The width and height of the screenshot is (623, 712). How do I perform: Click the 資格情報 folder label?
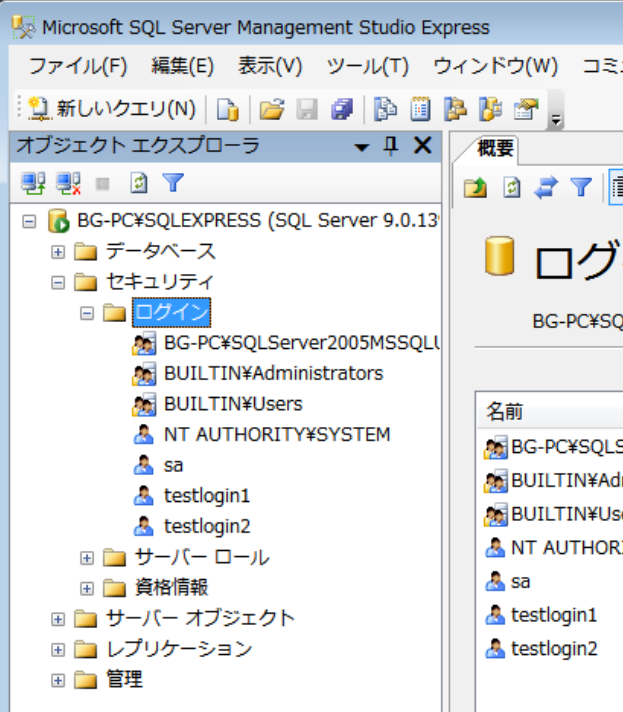(172, 588)
